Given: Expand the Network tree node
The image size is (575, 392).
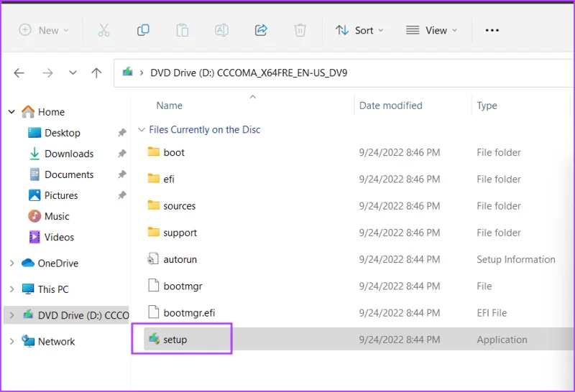Looking at the screenshot, I should 11,342.
